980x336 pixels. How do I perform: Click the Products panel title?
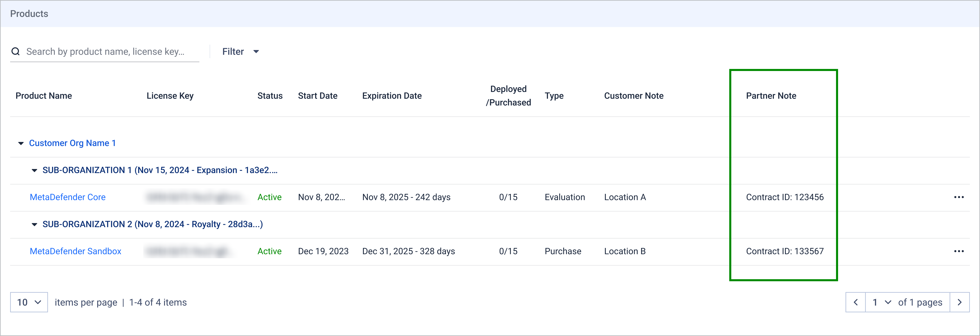(x=29, y=14)
